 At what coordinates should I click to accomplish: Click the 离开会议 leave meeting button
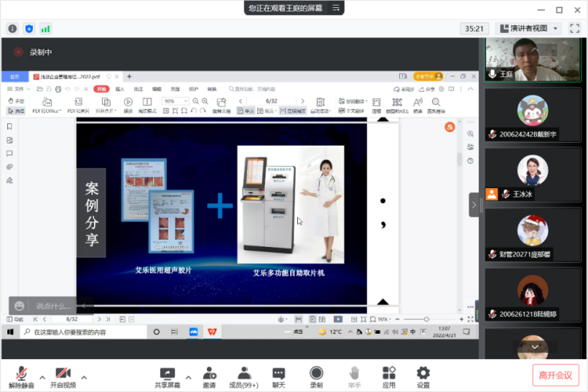[555, 375]
